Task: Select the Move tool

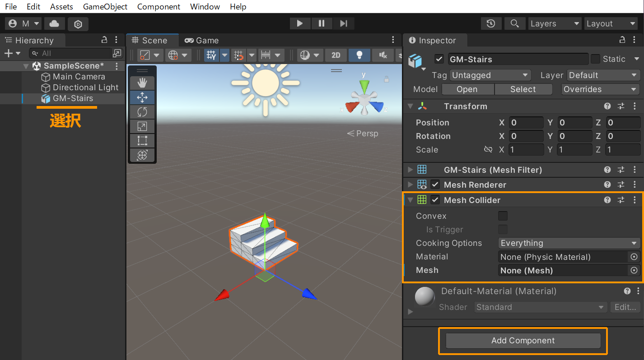Action: (142, 97)
